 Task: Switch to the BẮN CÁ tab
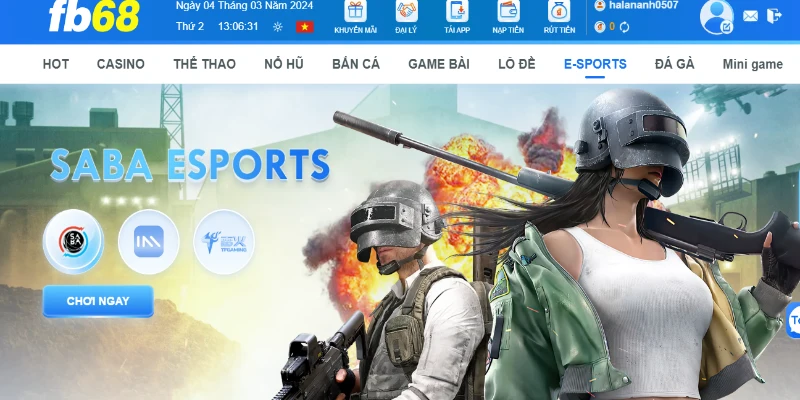click(x=356, y=64)
